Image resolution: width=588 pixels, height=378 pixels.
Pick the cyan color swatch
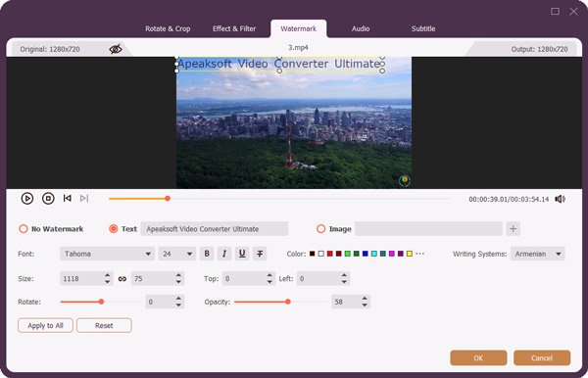[x=374, y=254]
